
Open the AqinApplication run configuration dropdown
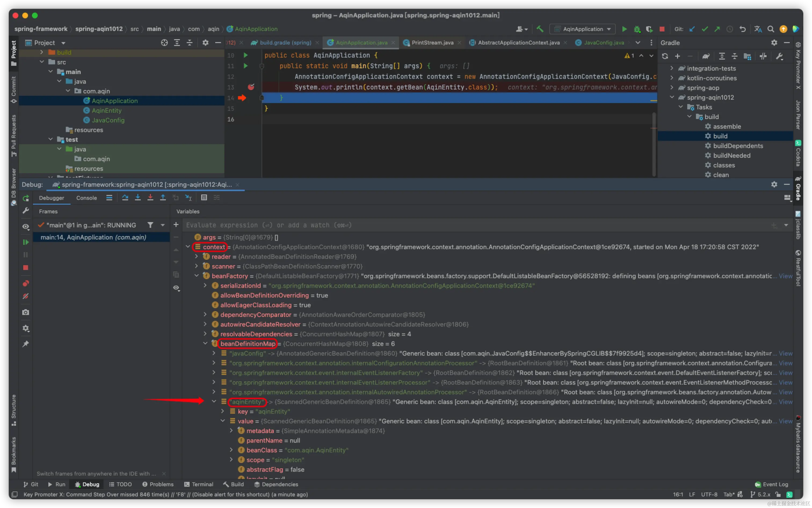point(582,29)
